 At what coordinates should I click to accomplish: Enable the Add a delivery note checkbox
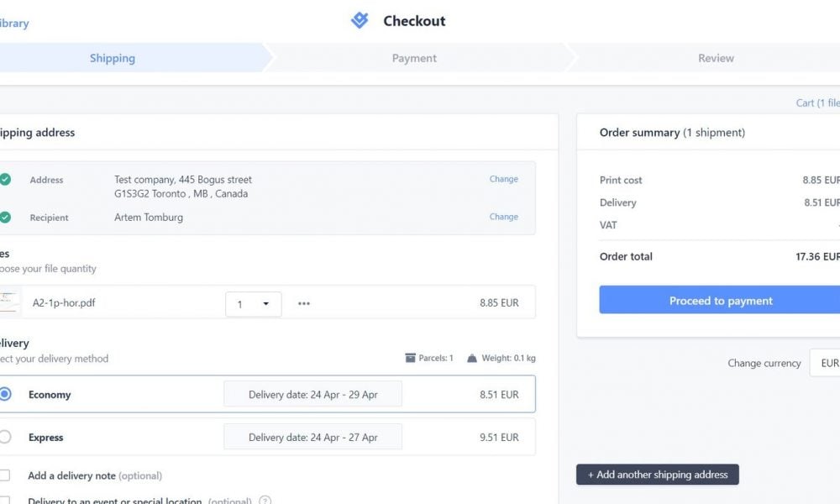pyautogui.click(x=5, y=475)
